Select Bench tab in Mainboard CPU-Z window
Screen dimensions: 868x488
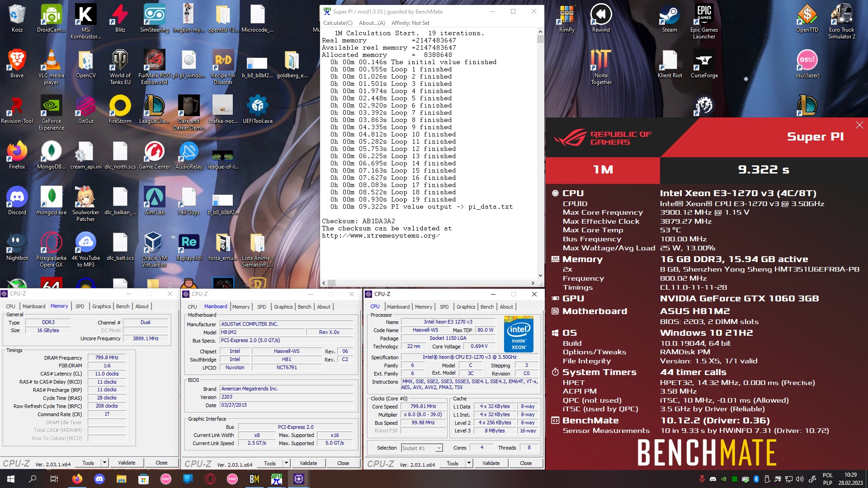pyautogui.click(x=304, y=307)
